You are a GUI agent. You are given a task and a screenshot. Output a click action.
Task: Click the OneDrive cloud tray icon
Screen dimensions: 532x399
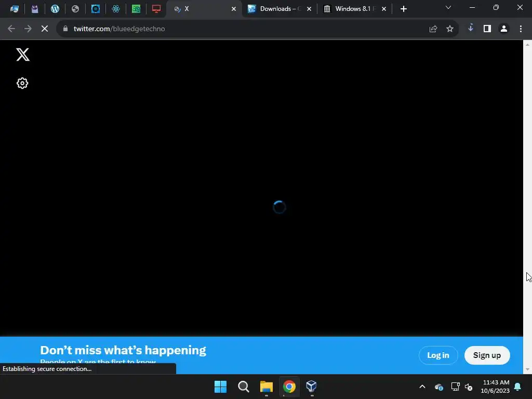tap(439, 387)
